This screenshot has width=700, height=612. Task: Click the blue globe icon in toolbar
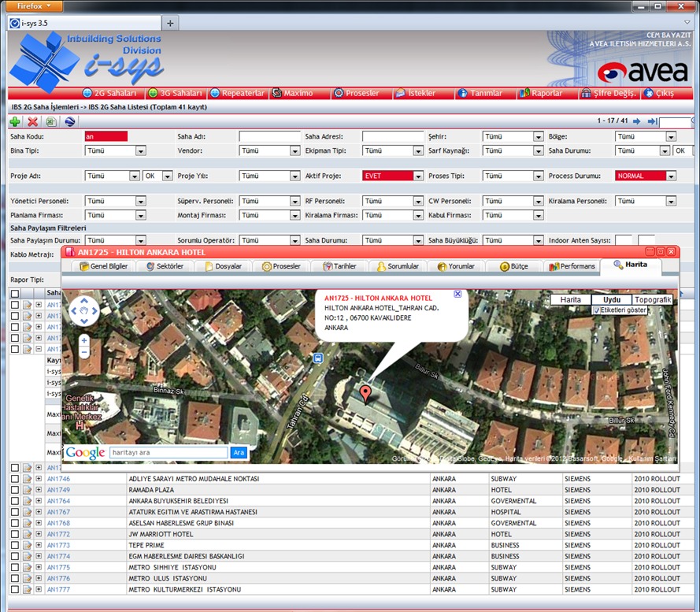pos(69,121)
